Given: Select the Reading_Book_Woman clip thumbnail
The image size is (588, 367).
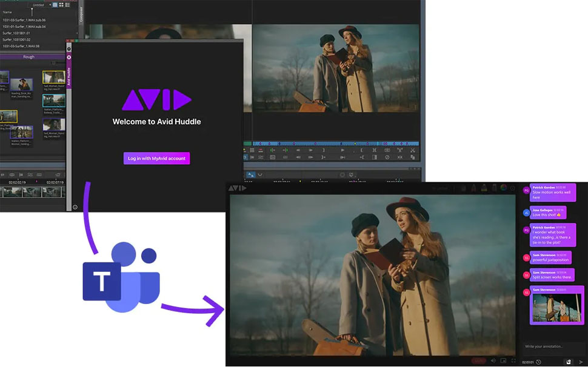Looking at the screenshot, I should pyautogui.click(x=21, y=85).
